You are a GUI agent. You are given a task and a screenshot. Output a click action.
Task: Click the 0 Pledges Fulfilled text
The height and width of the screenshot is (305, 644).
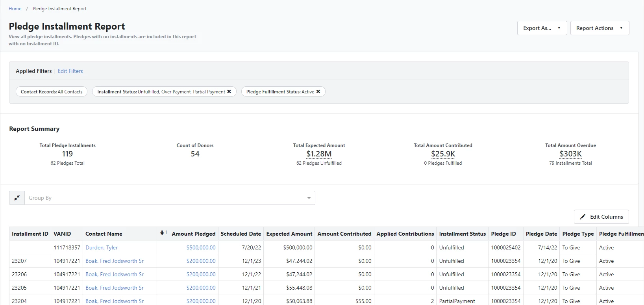click(443, 163)
